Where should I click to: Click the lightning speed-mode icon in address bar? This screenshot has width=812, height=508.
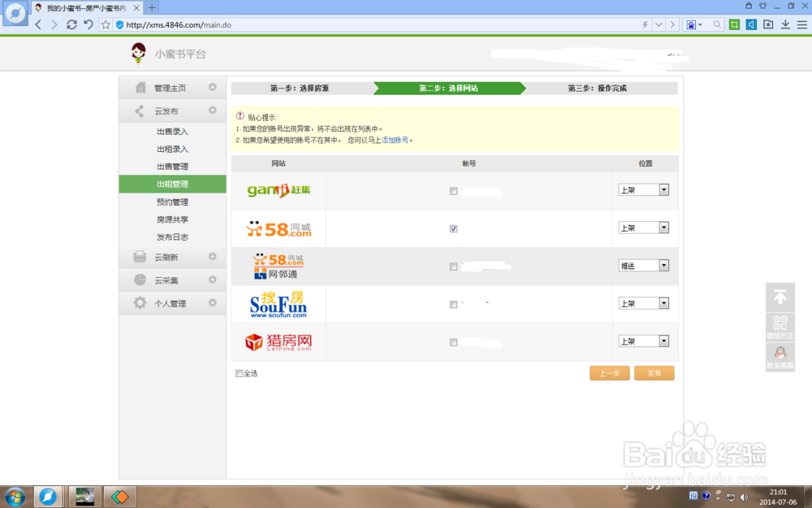646,24
